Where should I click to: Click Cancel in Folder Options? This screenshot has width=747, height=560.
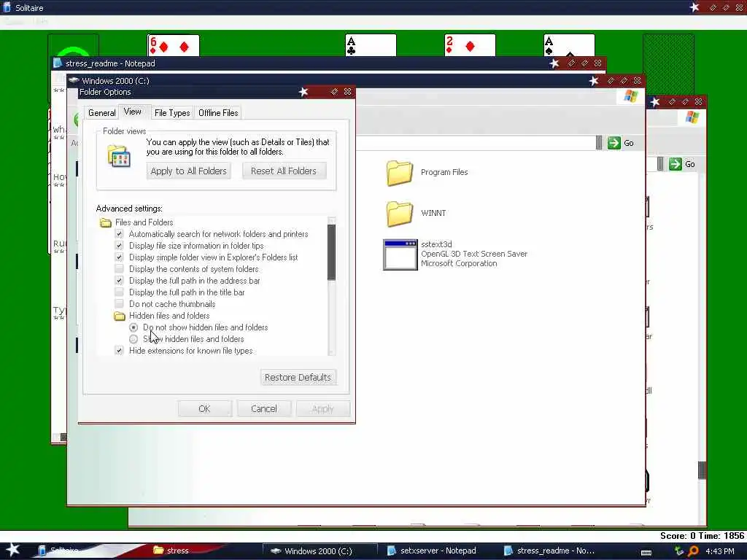264,408
